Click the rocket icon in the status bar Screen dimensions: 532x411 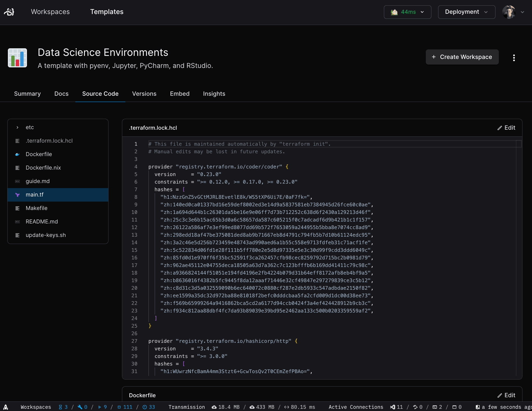pyautogui.click(x=6, y=407)
